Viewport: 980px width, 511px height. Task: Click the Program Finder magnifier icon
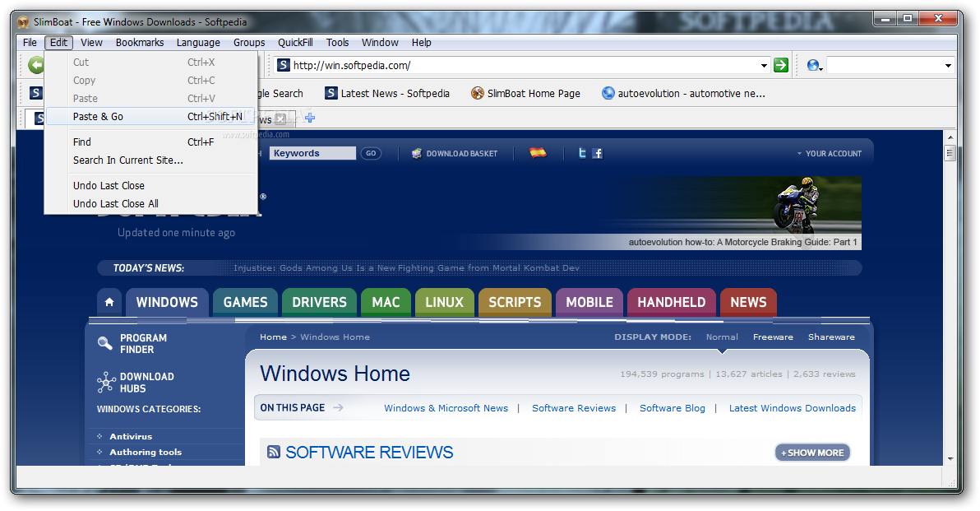tap(105, 343)
